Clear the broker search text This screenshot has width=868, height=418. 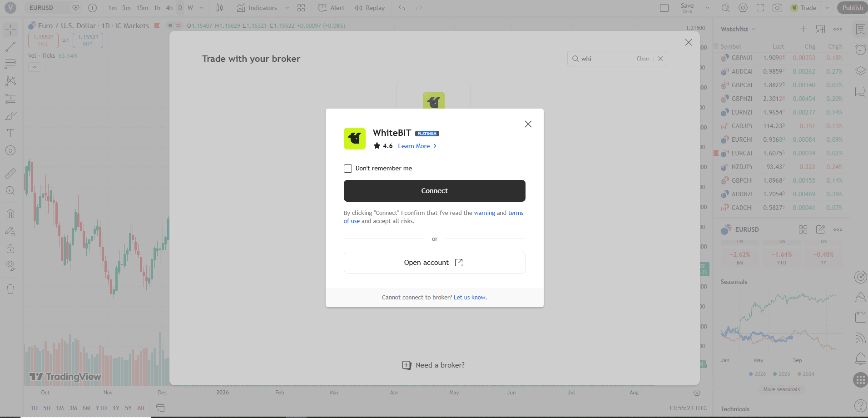point(643,59)
